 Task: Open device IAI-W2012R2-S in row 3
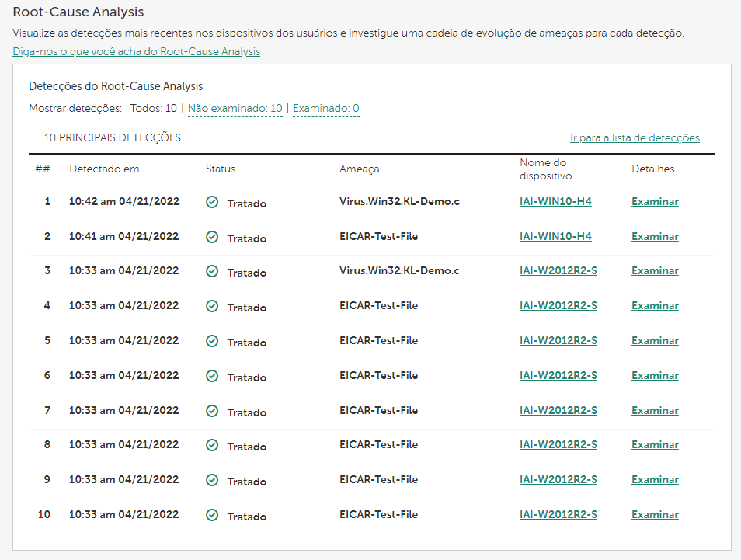558,271
